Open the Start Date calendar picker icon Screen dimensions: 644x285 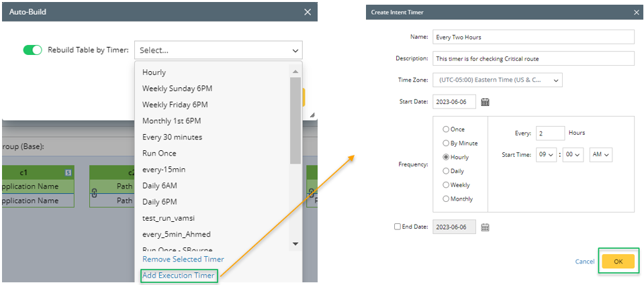[485, 102]
